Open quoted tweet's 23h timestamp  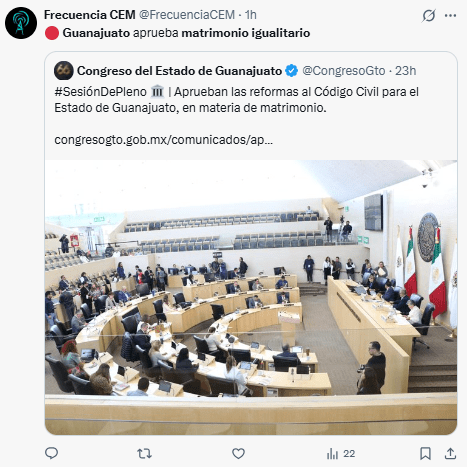tap(405, 71)
